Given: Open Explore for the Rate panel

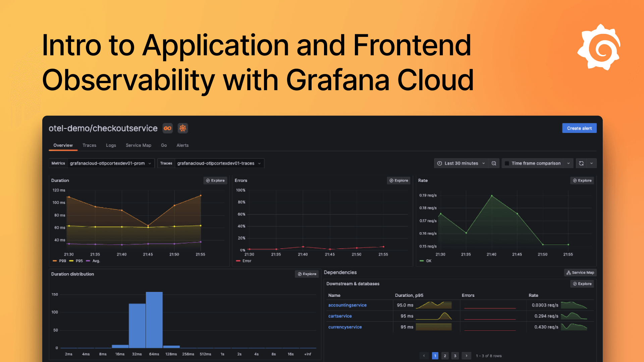Looking at the screenshot, I should (582, 181).
